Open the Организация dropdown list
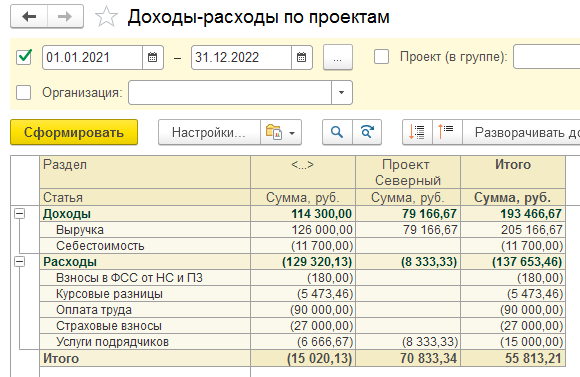Screen dimensions: 580x377 pyautogui.click(x=341, y=92)
